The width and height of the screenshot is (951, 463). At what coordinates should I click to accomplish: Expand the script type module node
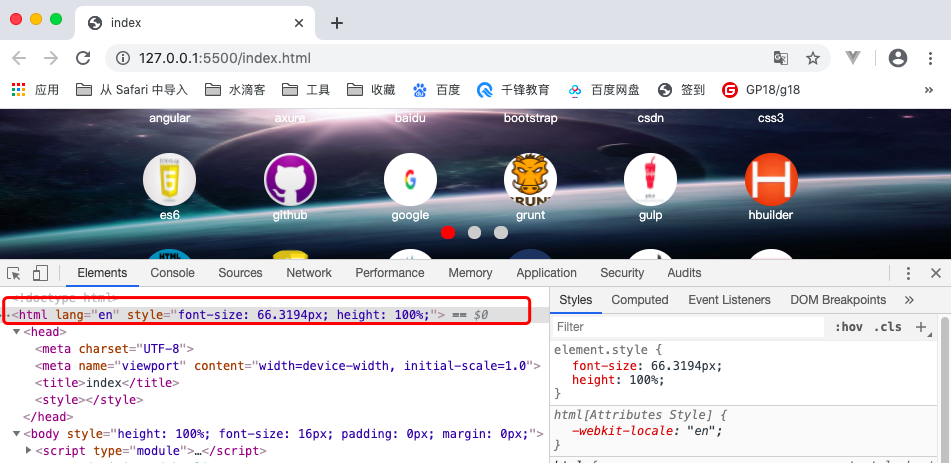(x=29, y=451)
